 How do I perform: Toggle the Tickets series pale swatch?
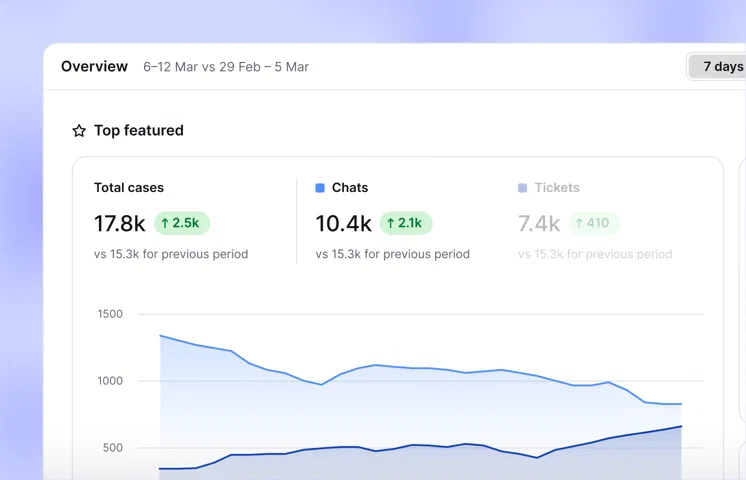[x=522, y=188]
